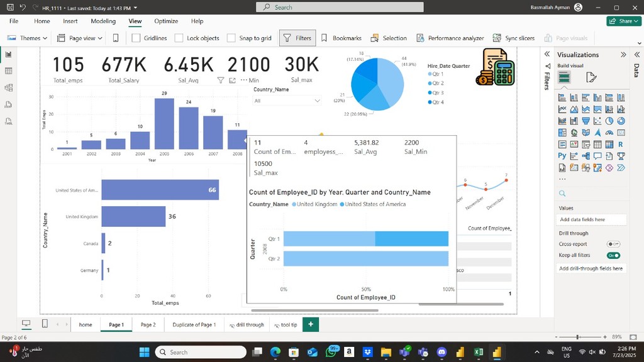Open the Themes dropdown
The width and height of the screenshot is (644, 362).
click(x=28, y=38)
